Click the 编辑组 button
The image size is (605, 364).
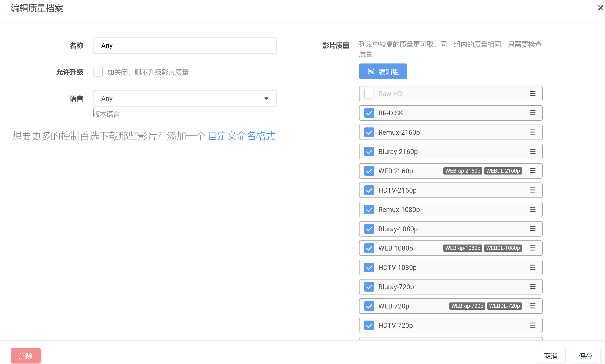point(383,71)
